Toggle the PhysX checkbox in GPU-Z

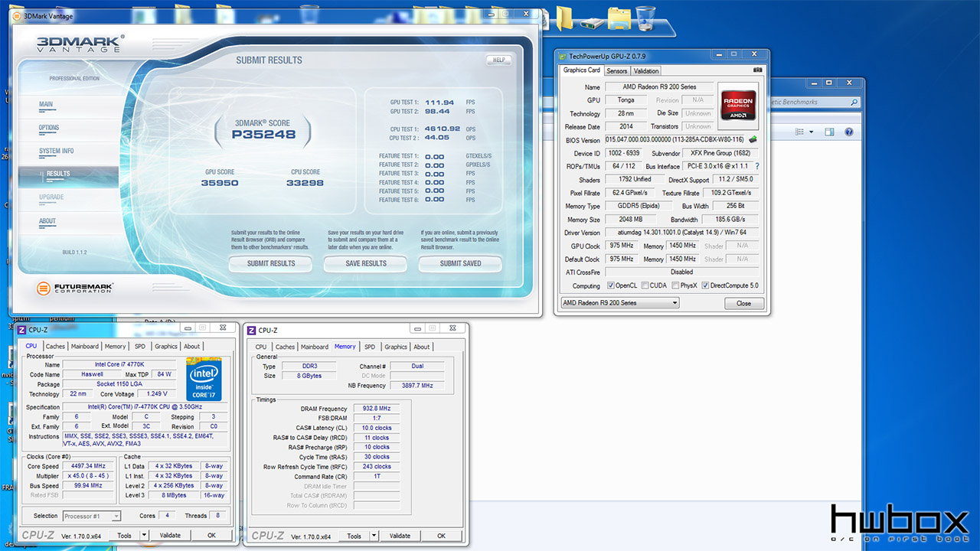[675, 285]
